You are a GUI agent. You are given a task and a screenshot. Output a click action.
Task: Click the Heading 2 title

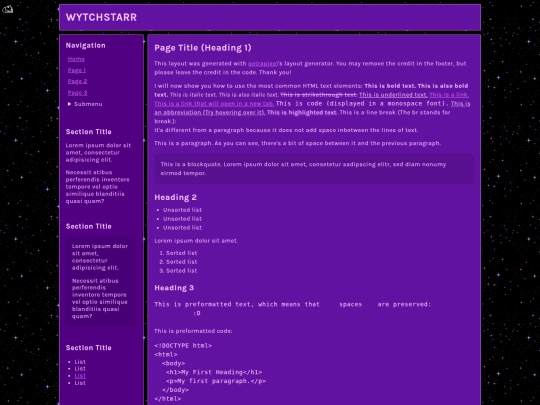[175, 197]
